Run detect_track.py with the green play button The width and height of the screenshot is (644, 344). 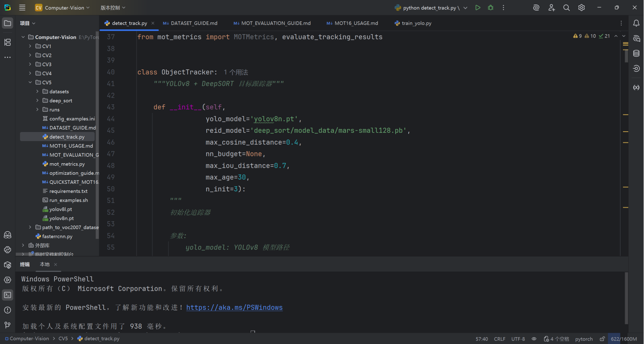click(478, 8)
